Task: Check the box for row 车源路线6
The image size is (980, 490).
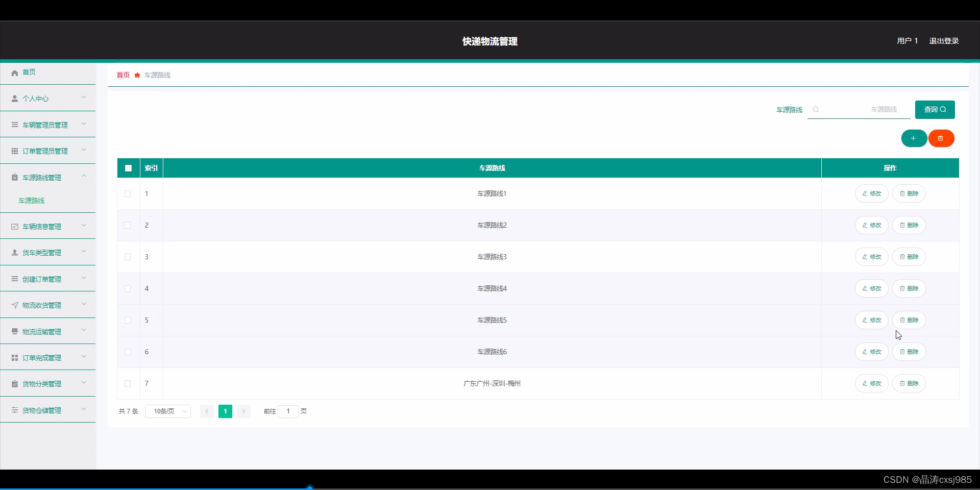Action: pos(128,352)
